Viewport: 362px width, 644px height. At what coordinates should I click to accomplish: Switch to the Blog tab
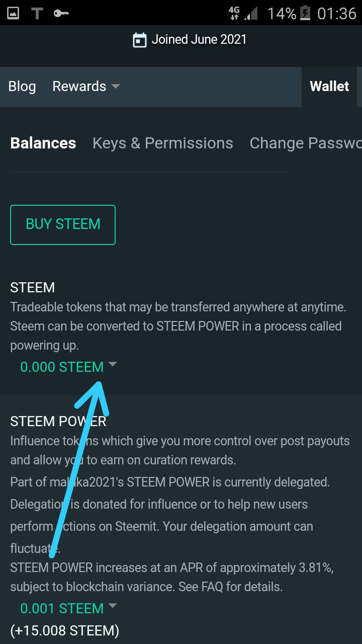pyautogui.click(x=22, y=86)
